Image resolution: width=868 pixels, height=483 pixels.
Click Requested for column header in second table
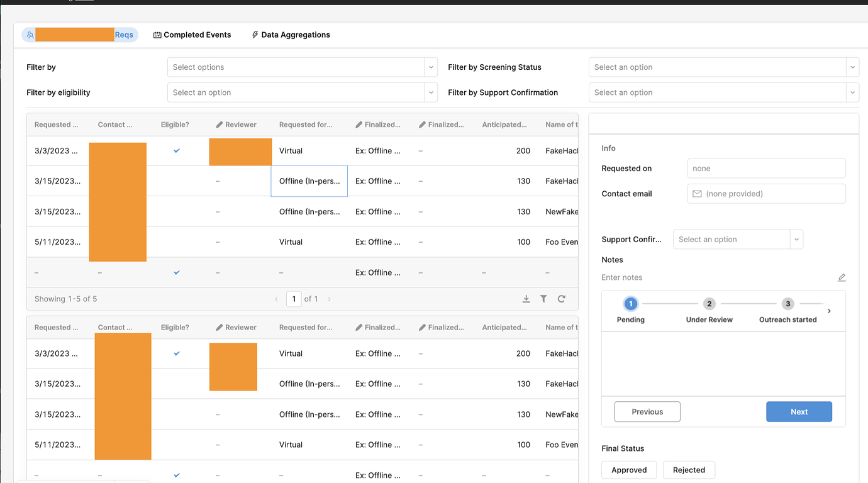click(x=306, y=327)
